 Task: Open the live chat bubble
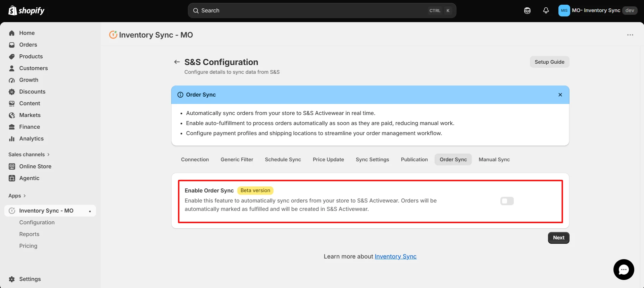[x=624, y=270]
